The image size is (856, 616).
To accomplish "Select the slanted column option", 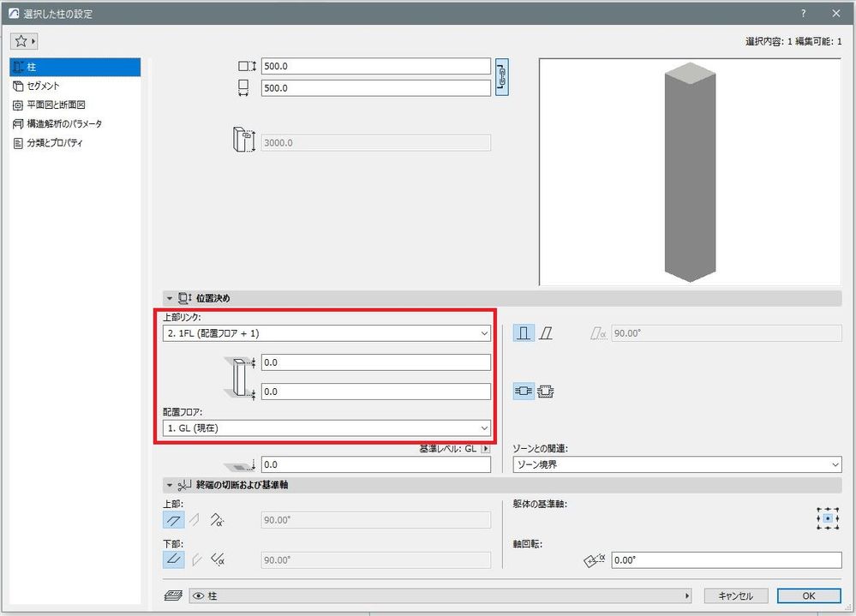I will [x=546, y=332].
